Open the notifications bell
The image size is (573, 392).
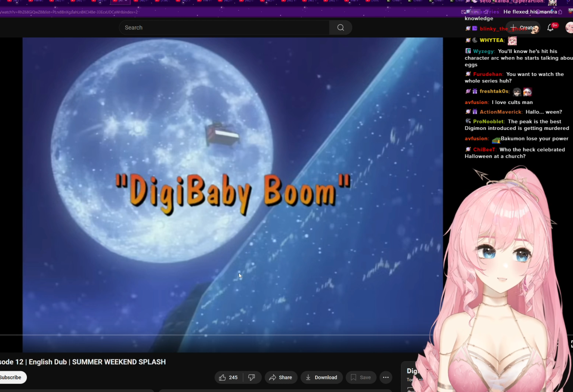(551, 28)
